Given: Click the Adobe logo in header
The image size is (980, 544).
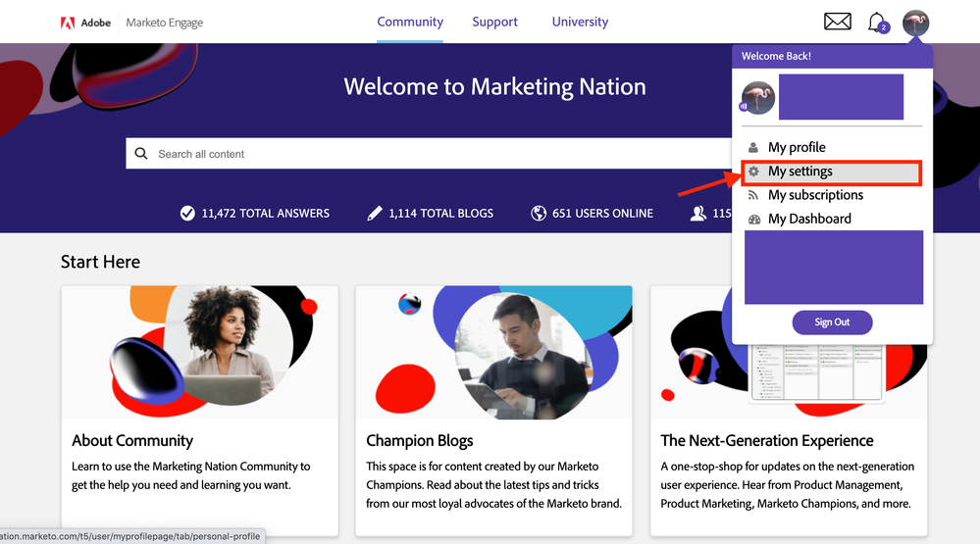Looking at the screenshot, I should click(85, 23).
